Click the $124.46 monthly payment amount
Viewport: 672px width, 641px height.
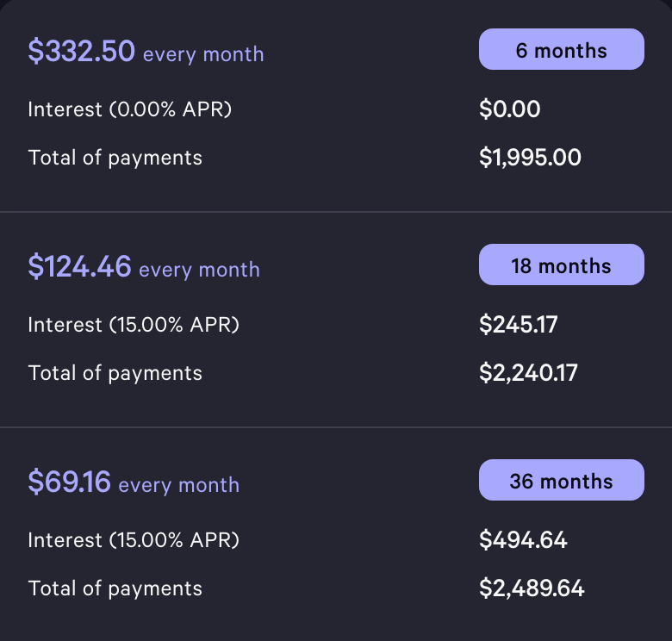tap(79, 267)
